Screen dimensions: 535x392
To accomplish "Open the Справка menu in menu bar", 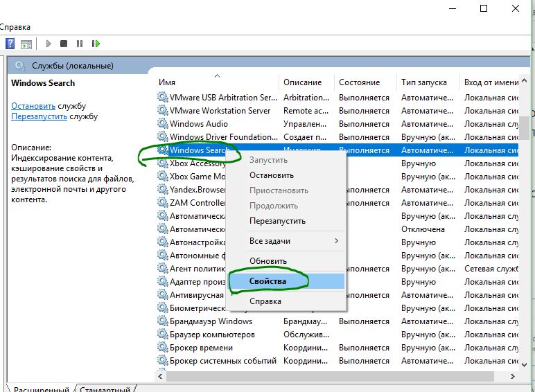I will pyautogui.click(x=15, y=27).
